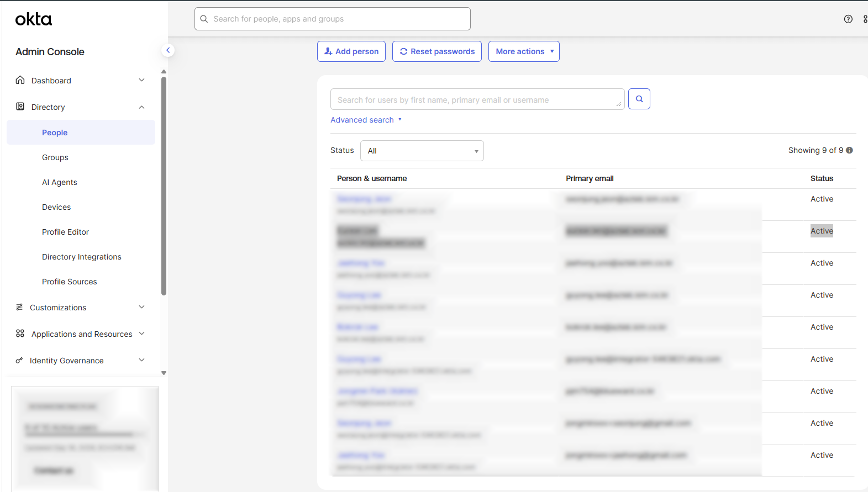Click the Okta logo
Screen dimensions: 868x492
point(33,19)
